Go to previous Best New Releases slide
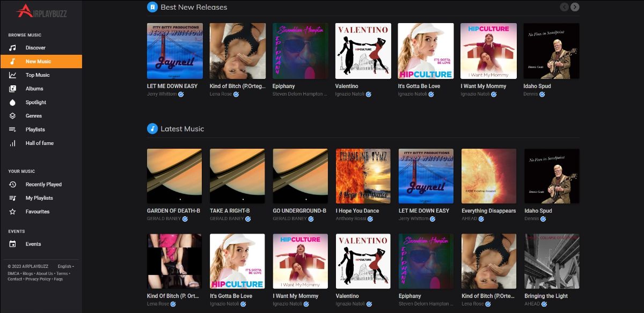Viewport: 644px width, 313px height. coord(564,7)
